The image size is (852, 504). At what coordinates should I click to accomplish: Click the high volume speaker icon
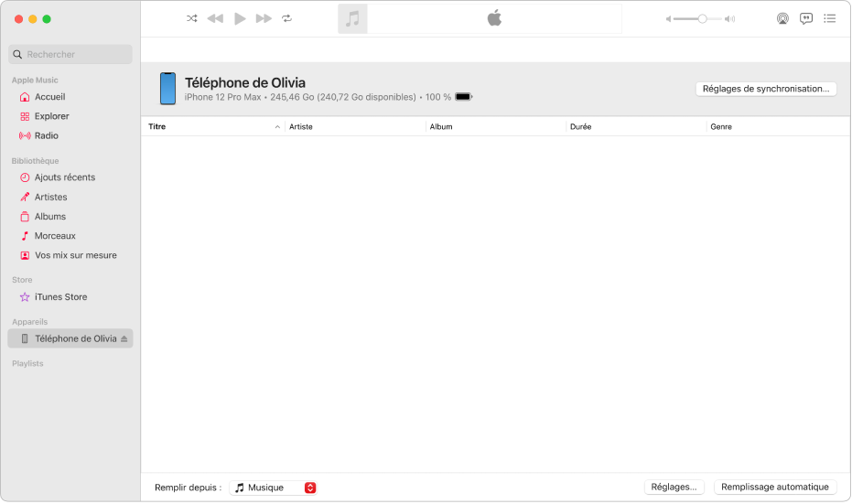coord(729,19)
